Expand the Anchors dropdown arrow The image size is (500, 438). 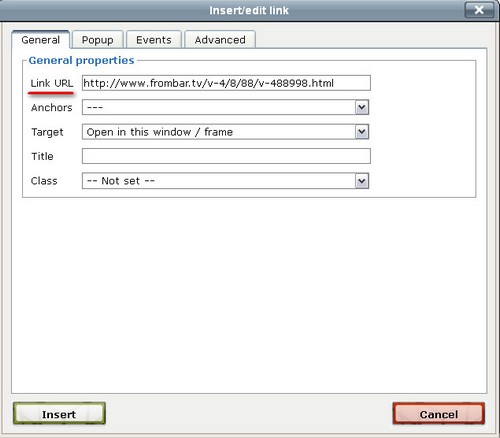pos(362,107)
